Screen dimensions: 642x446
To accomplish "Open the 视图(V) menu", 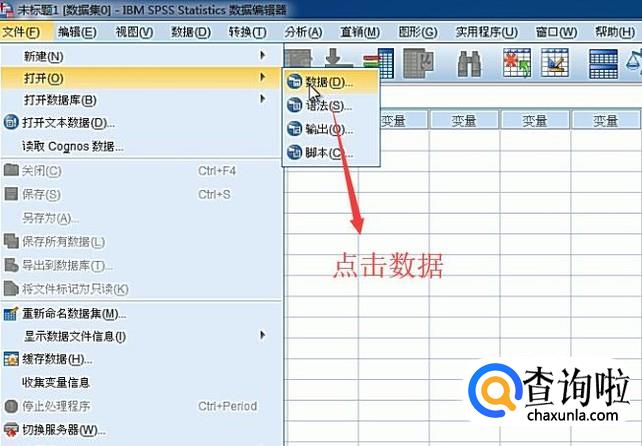I will click(134, 32).
